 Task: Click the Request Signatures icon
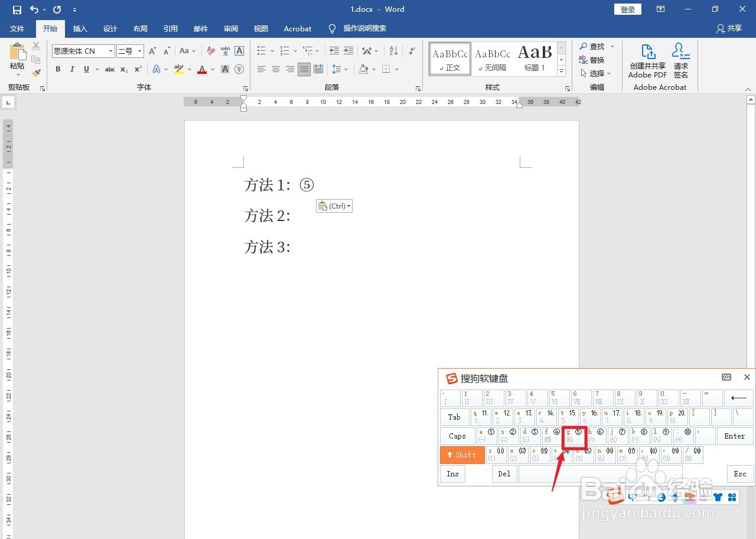(x=681, y=61)
